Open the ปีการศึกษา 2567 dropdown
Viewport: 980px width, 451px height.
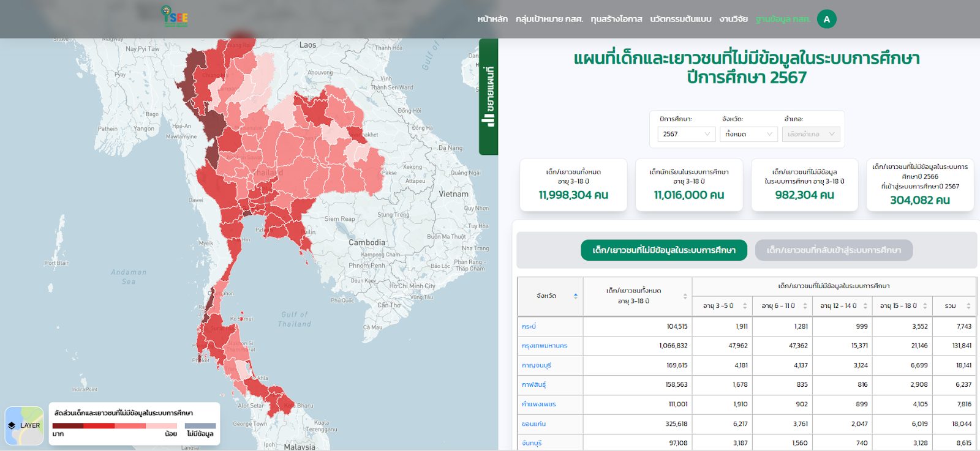pos(686,134)
